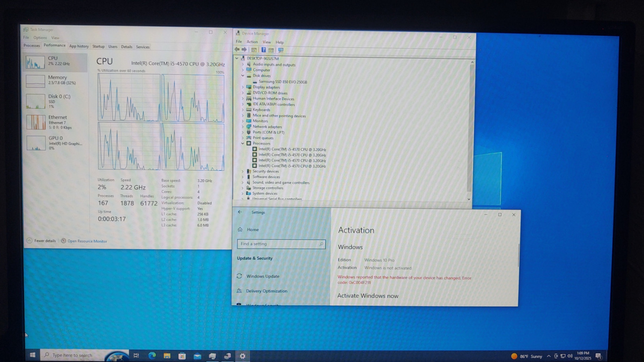Expand the Network adapters node
The image size is (644, 362).
243,127
